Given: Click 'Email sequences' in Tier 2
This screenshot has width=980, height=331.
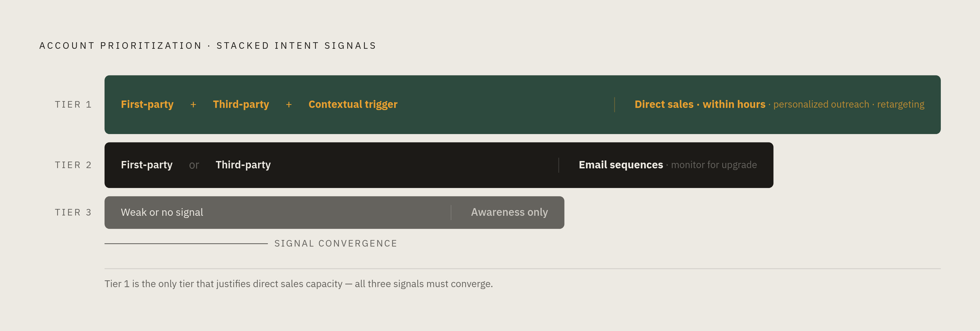Looking at the screenshot, I should tap(620, 165).
